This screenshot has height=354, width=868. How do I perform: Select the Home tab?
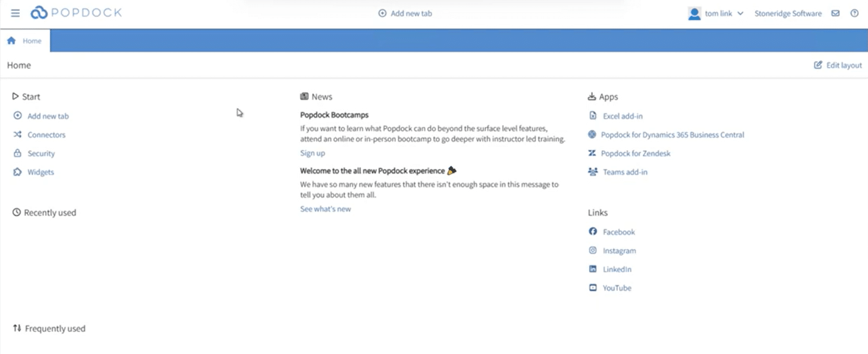pyautogui.click(x=25, y=41)
